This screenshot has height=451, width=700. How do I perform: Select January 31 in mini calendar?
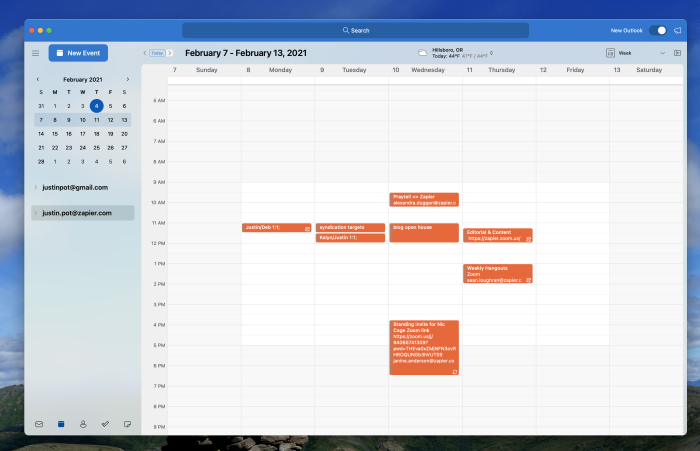click(41, 106)
